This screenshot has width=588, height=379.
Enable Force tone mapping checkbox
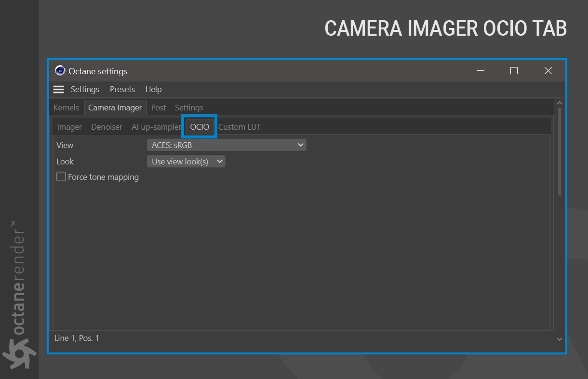tap(61, 177)
